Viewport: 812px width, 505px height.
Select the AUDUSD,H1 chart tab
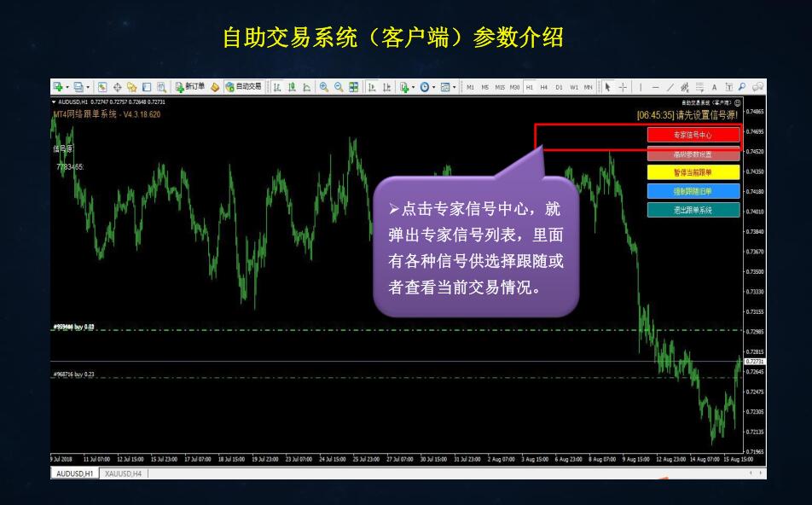pyautogui.click(x=75, y=473)
